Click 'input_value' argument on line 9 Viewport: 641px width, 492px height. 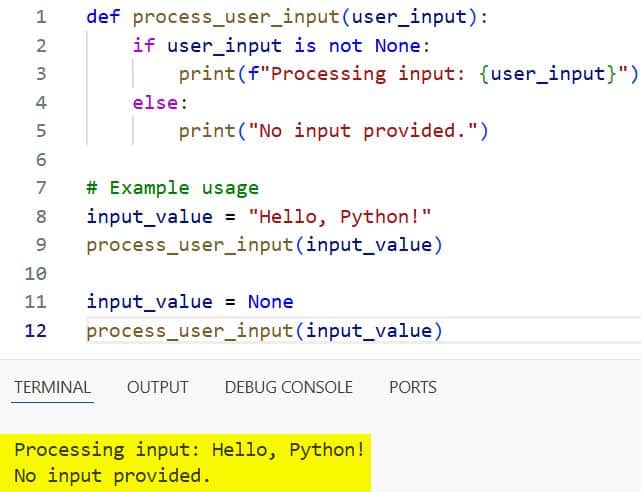click(369, 246)
